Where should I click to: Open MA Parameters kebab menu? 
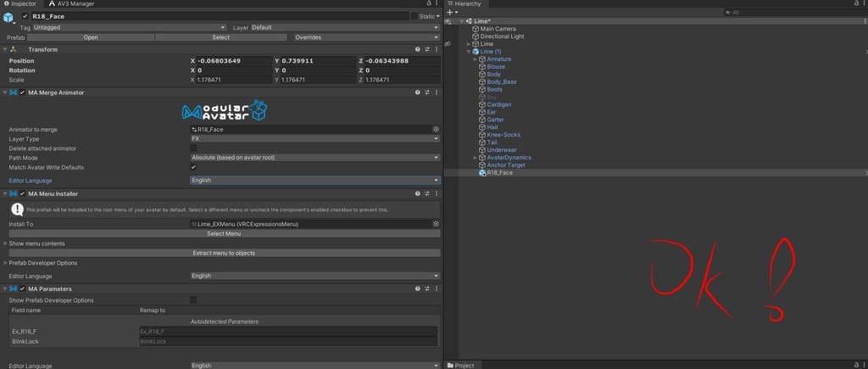click(x=437, y=288)
